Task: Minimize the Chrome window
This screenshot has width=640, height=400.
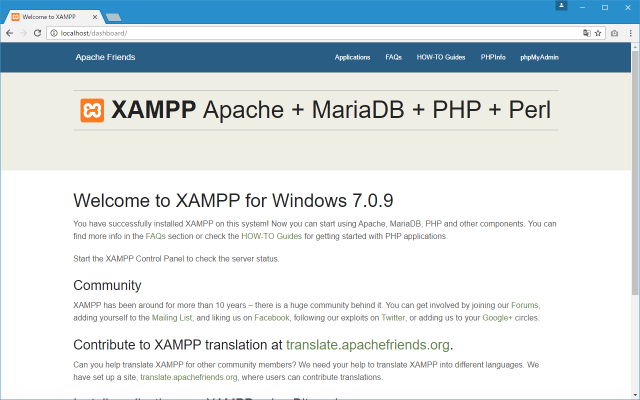Action: (582, 7)
